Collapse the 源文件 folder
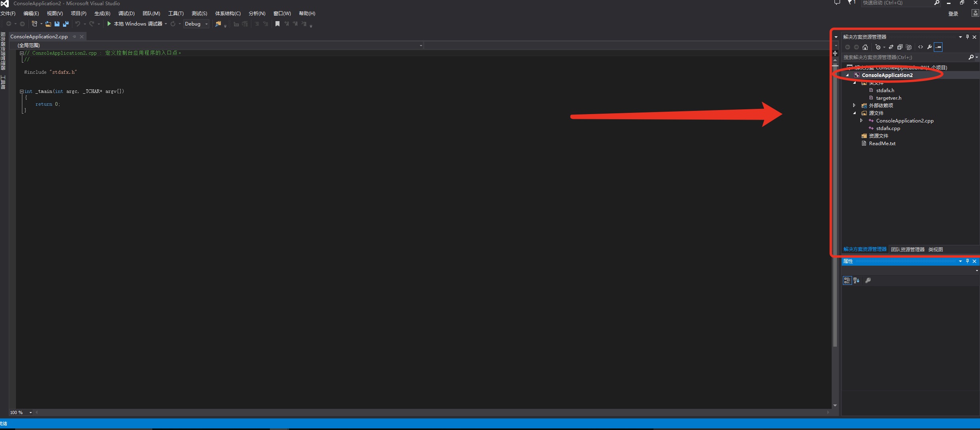Image resolution: width=980 pixels, height=430 pixels. coord(854,113)
